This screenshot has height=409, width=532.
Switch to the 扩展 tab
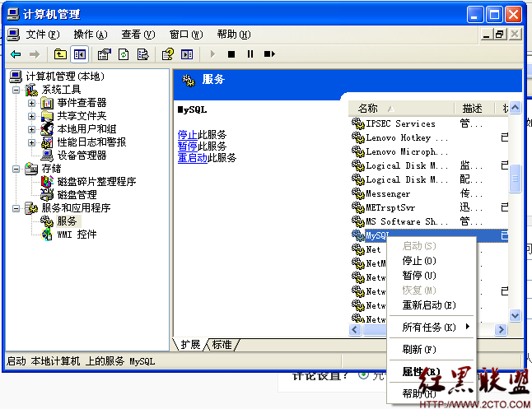point(190,345)
